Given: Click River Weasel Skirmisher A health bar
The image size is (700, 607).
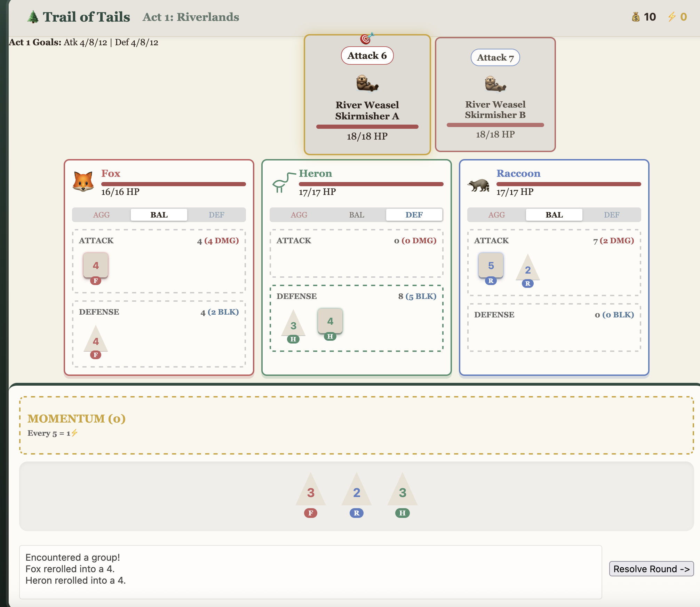Looking at the screenshot, I should tap(367, 127).
